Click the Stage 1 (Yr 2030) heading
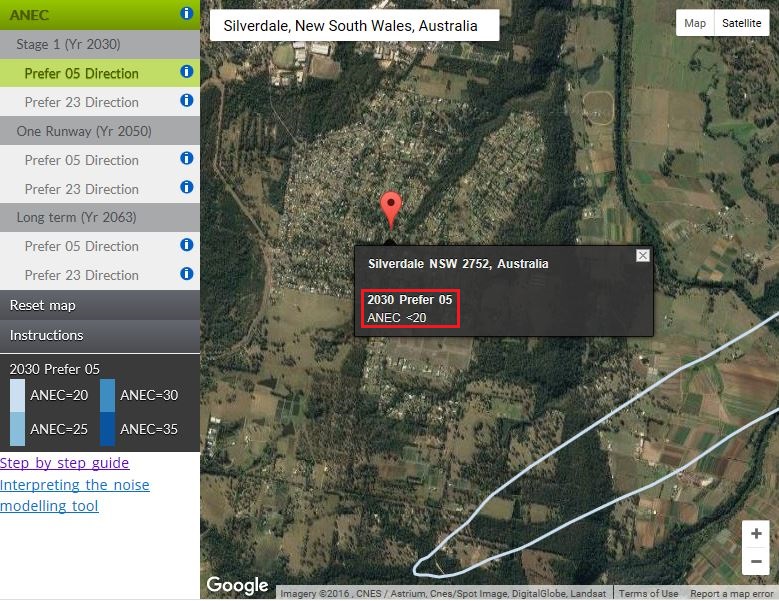The height and width of the screenshot is (601, 779). coord(100,44)
